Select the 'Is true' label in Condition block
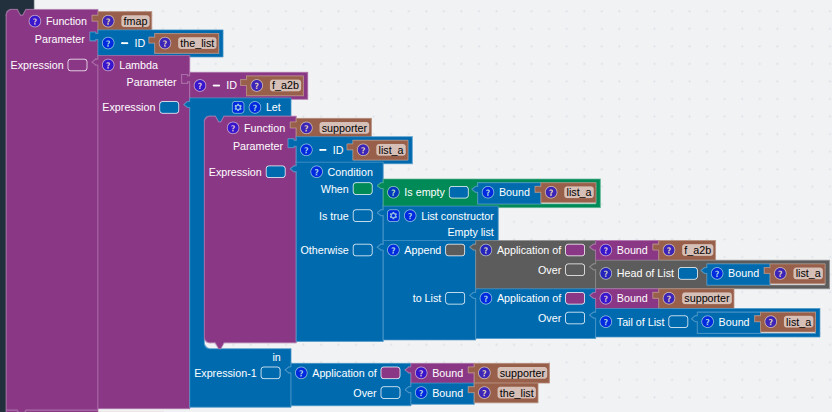 click(x=333, y=216)
